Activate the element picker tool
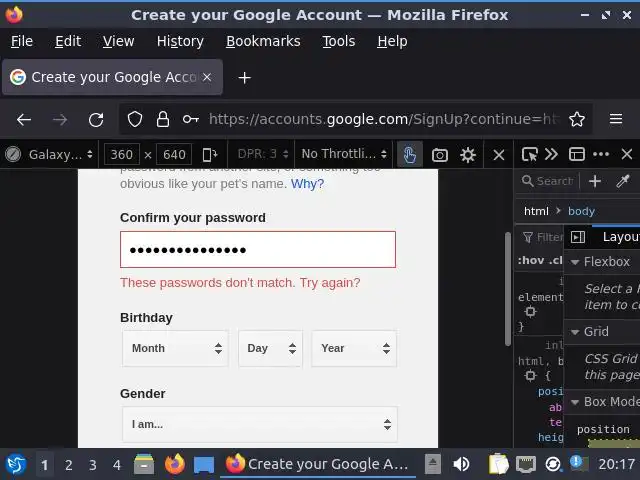The width and height of the screenshot is (640, 480). pyautogui.click(x=529, y=155)
